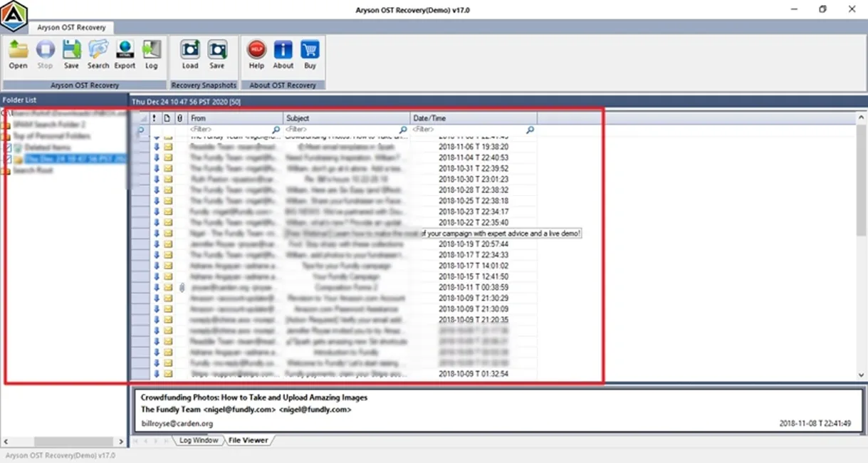Select the email dated 2018-10-15 T 12:41:50
The image size is (868, 463).
(x=345, y=276)
